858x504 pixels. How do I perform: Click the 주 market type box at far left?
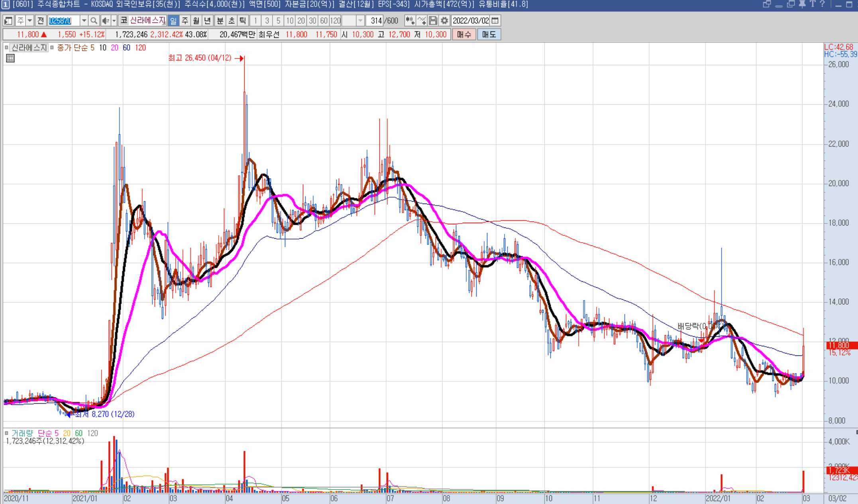tap(21, 21)
